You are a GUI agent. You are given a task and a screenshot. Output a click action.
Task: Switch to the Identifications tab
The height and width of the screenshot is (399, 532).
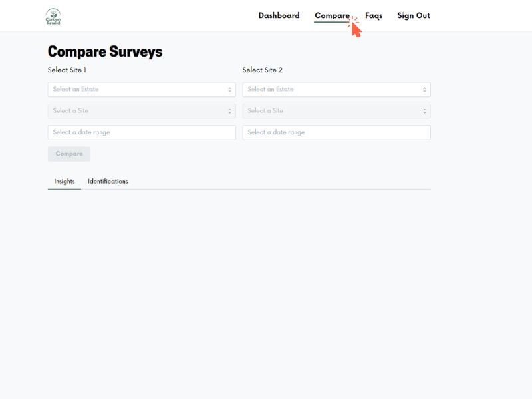[x=108, y=181]
